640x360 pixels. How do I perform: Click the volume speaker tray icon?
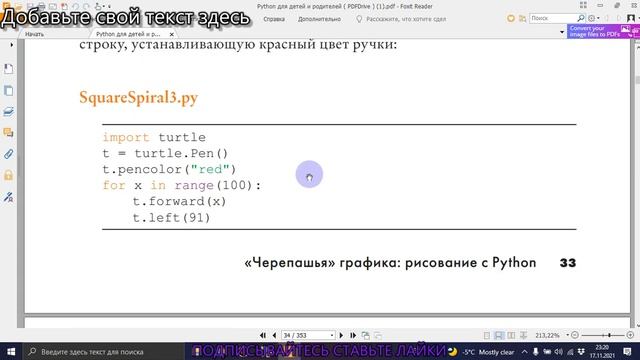point(558,351)
